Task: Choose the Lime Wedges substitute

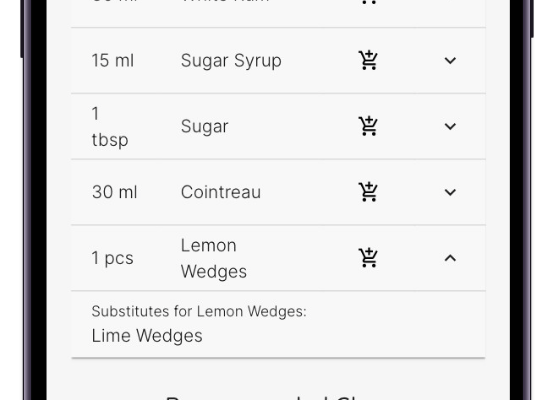Action: [x=147, y=336]
